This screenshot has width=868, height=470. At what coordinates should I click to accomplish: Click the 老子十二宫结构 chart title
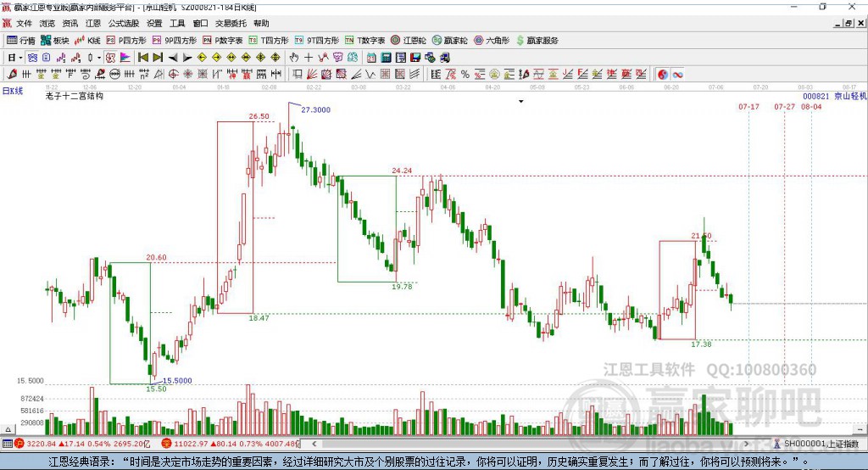coord(75,96)
